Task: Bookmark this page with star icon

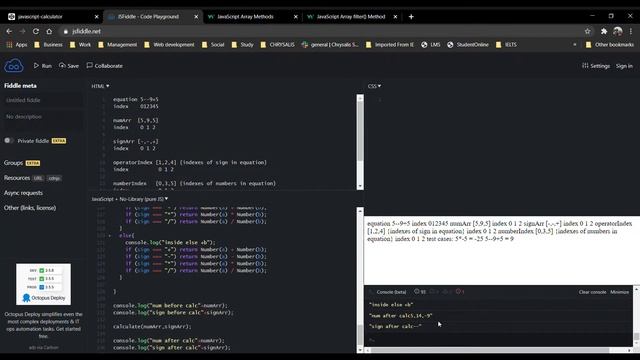Action: pos(587,31)
